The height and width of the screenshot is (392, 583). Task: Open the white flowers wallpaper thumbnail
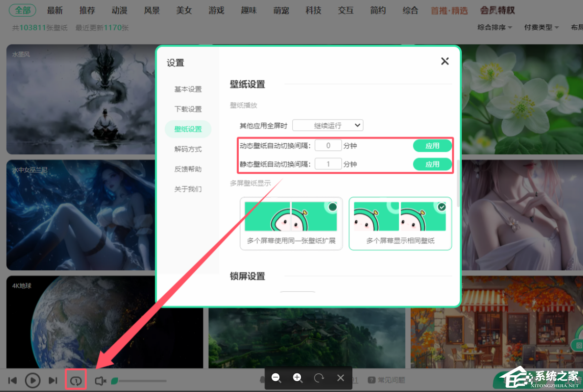(522, 99)
